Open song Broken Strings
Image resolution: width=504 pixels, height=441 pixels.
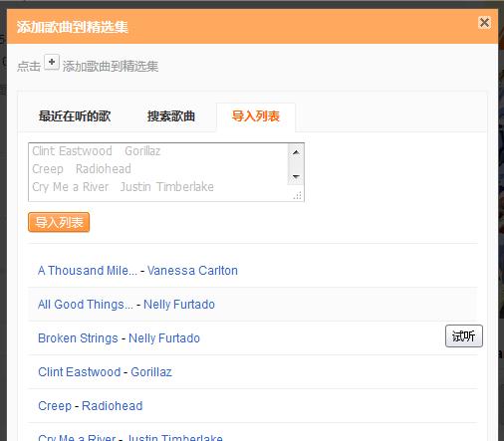pos(78,338)
